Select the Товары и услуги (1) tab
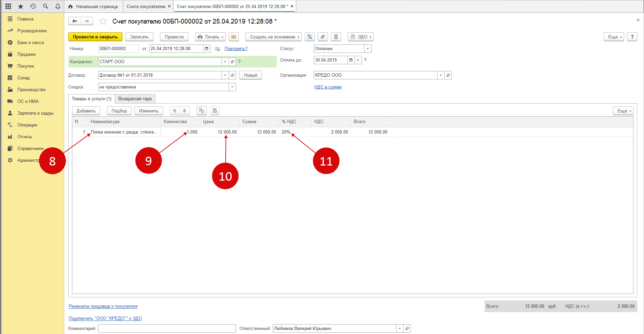The image size is (644, 334). (x=91, y=99)
